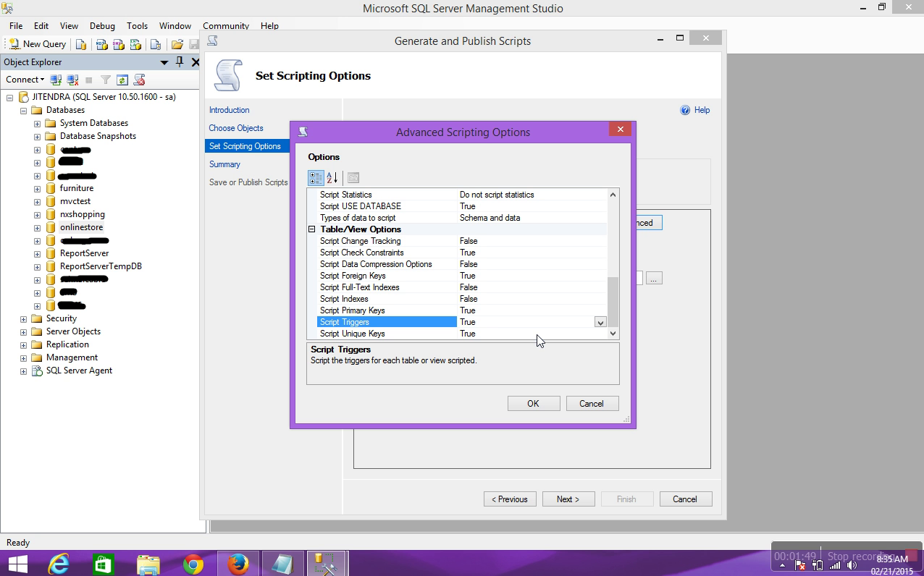Click the options list scrollbar up arrow
Image resolution: width=924 pixels, height=576 pixels.
[x=613, y=195]
